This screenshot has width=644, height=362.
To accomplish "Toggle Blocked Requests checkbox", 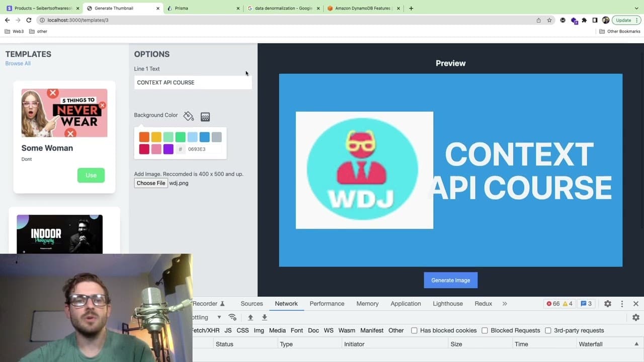I will click(x=485, y=330).
